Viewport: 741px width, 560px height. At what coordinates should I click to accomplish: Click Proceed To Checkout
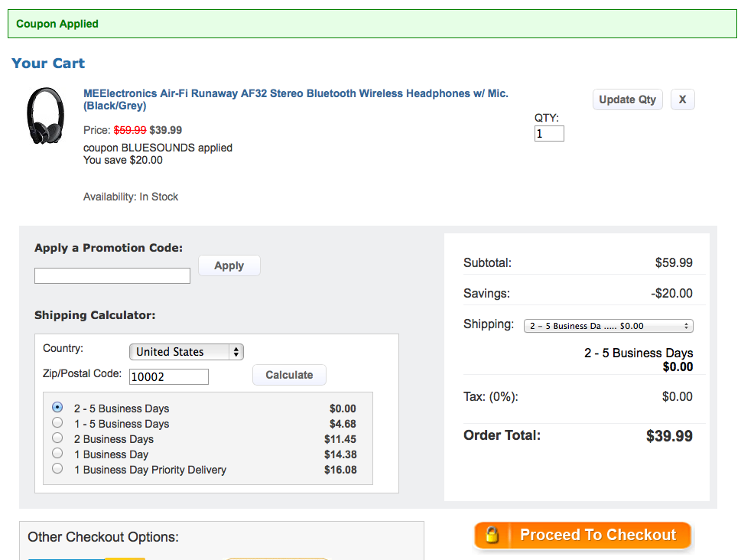(x=583, y=536)
